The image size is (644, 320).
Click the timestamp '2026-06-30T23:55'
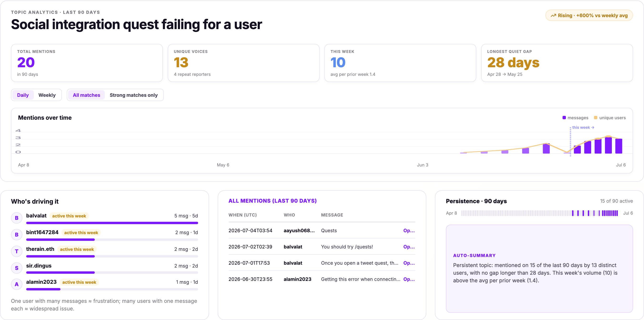pos(250,279)
